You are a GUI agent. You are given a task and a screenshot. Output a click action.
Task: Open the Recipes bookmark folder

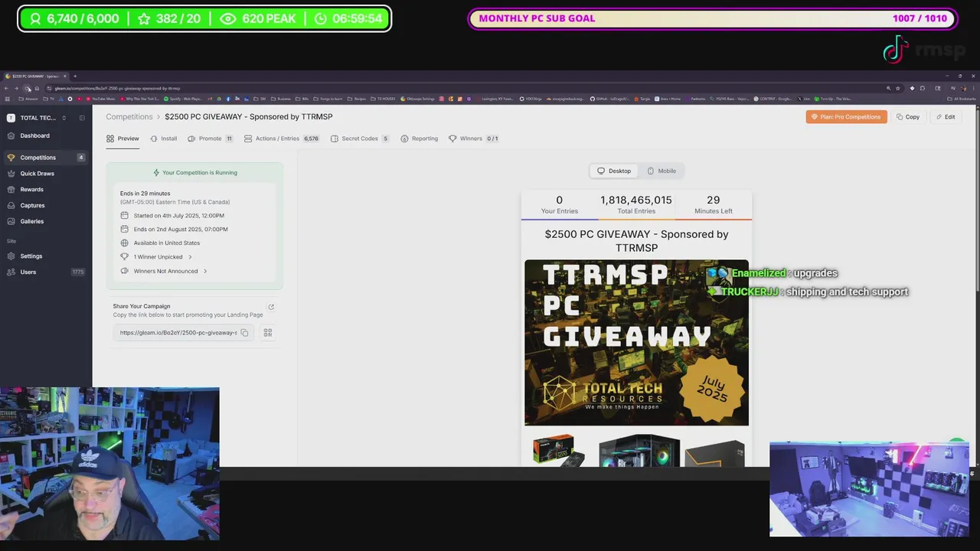(357, 99)
